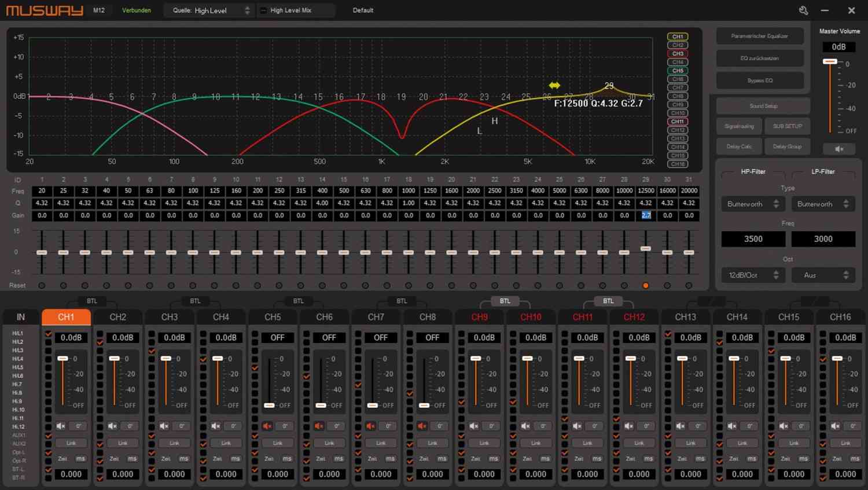Open the Quelle High Level source dropdown

(209, 10)
